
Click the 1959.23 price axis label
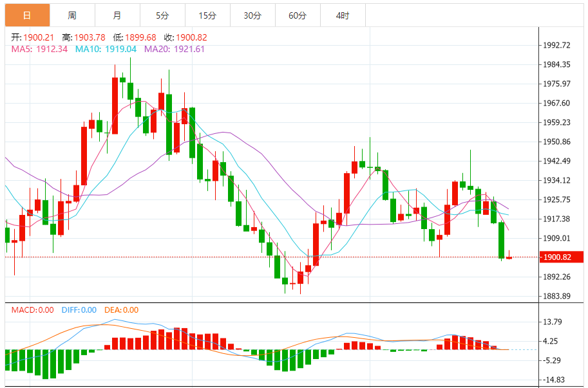point(557,122)
